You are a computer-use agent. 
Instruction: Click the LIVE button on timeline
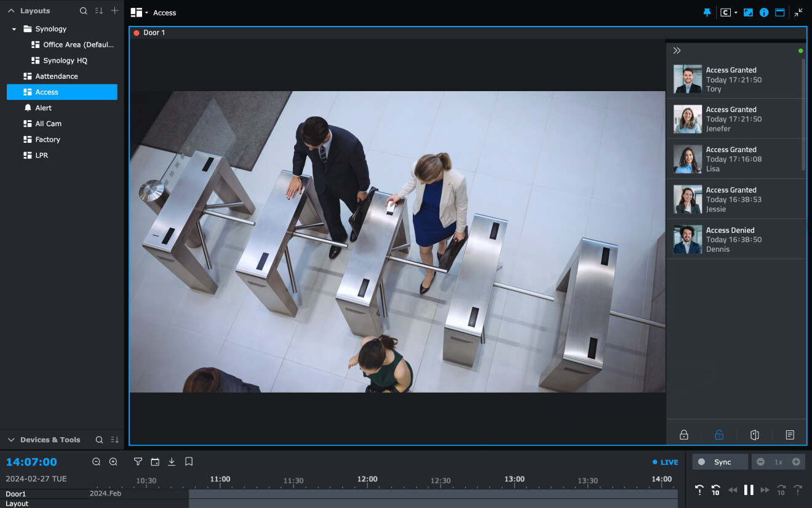coord(665,462)
